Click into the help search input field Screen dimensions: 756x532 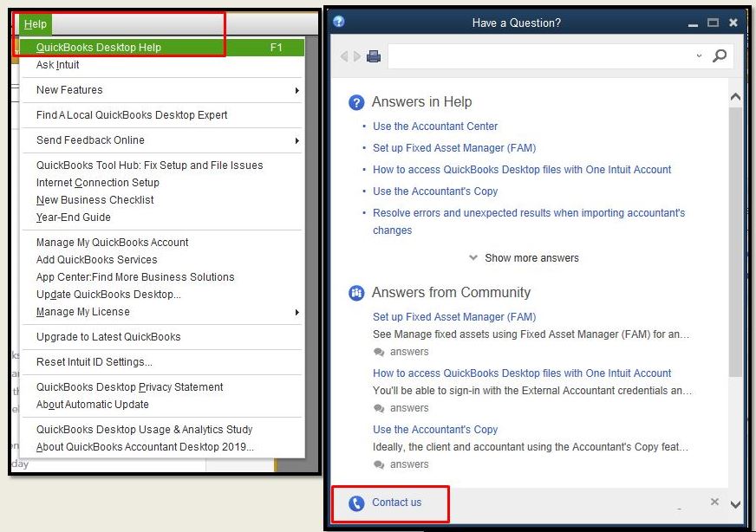540,56
